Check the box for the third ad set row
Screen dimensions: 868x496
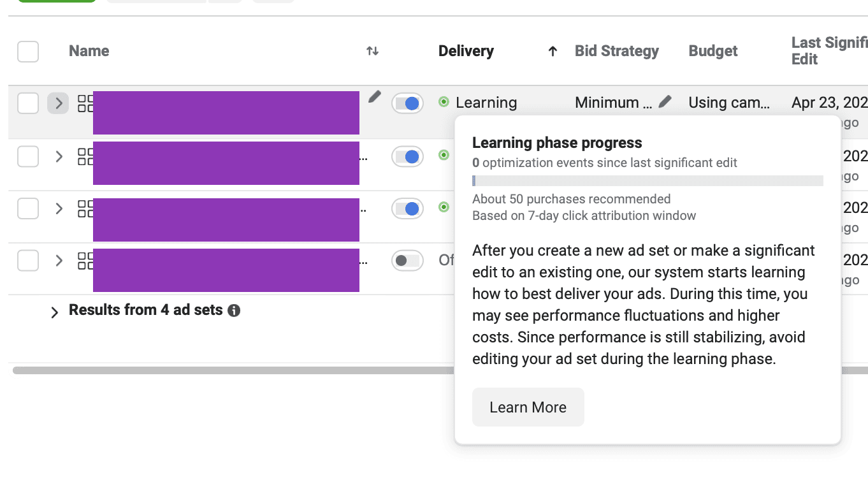click(x=28, y=208)
